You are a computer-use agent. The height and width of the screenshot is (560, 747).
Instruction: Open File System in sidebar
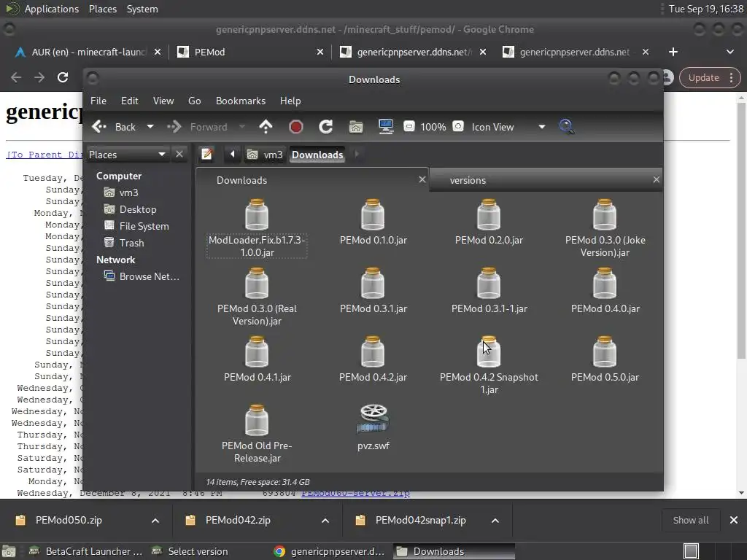[x=136, y=226]
